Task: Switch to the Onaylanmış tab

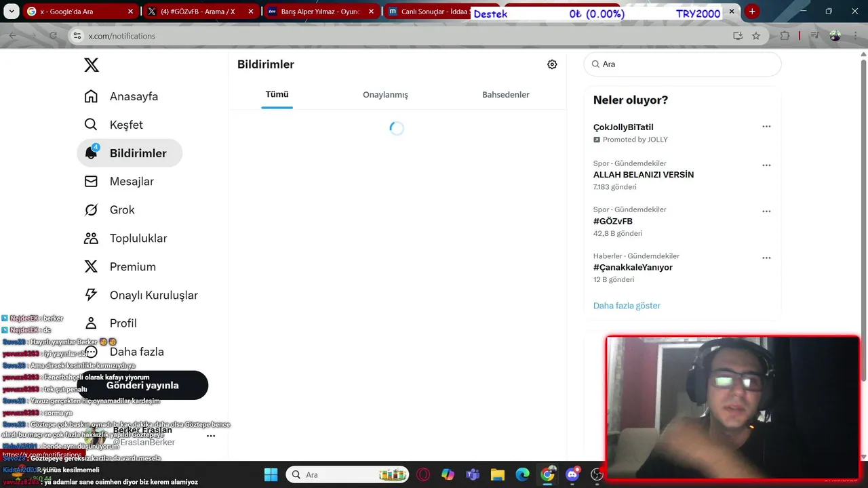Action: click(385, 95)
